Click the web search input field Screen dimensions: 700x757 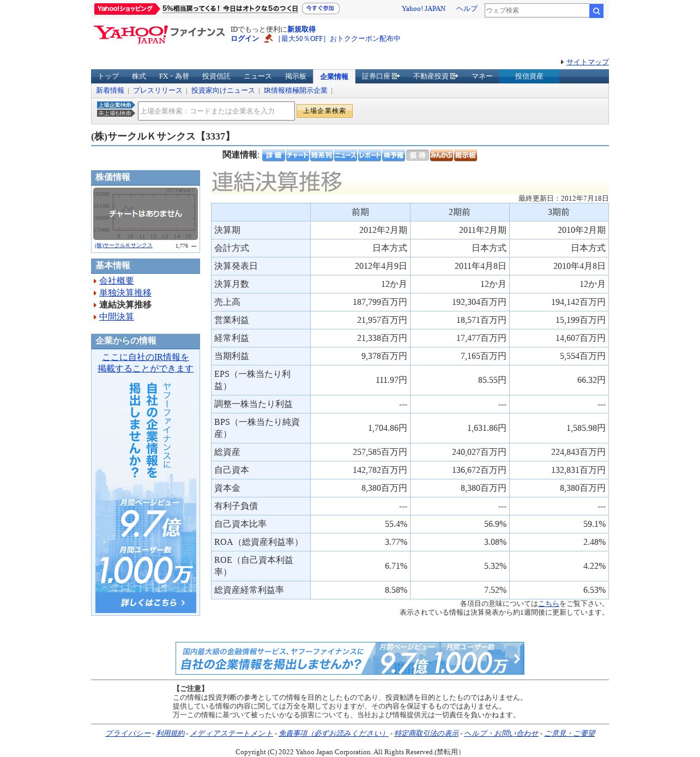tap(537, 10)
